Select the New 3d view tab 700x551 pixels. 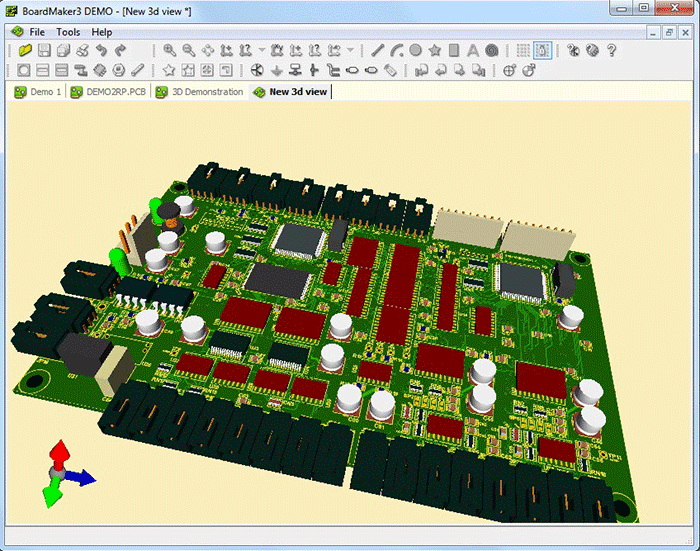[x=290, y=92]
